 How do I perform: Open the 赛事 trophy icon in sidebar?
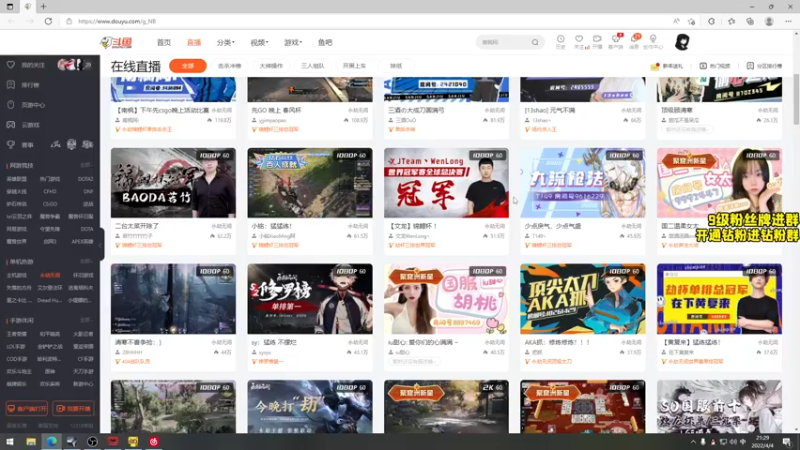point(11,145)
